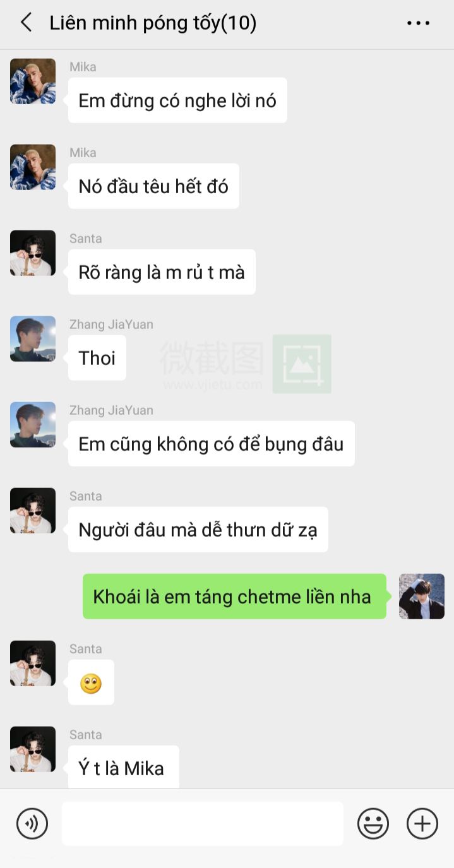The image size is (454, 868).
Task: Tap the "Nó đầu têu hết đó" message bubble
Action: tap(153, 186)
